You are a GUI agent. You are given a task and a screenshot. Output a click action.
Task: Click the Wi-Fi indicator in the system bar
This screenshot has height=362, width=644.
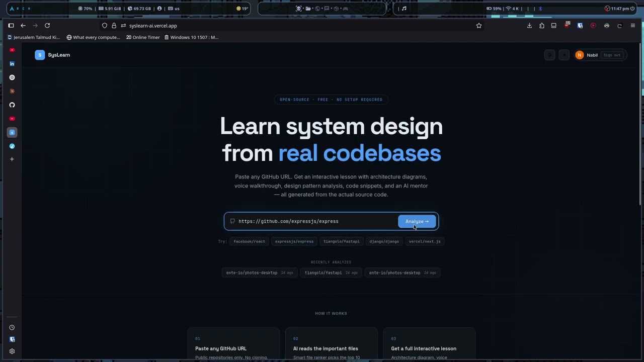[x=512, y=9]
